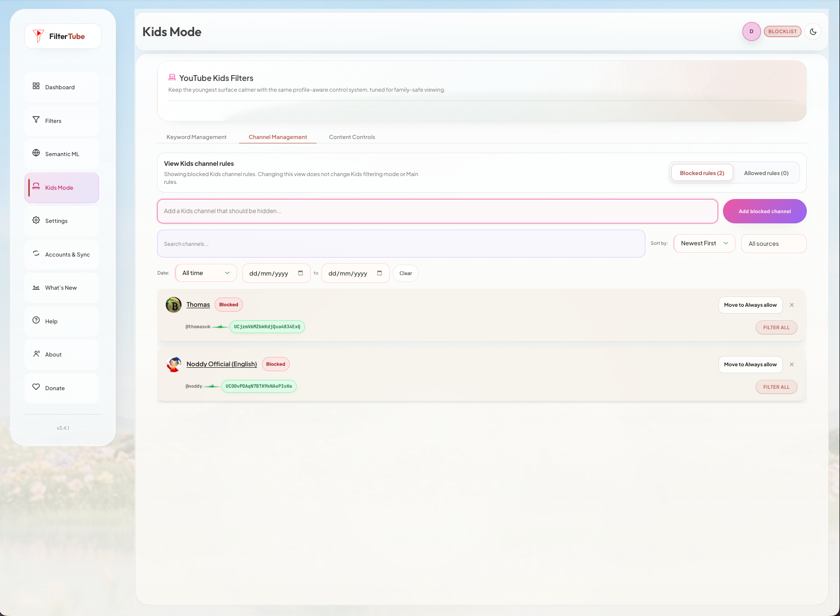The width and height of the screenshot is (840, 616).
Task: Expand the All time date dropdown
Action: click(x=206, y=273)
